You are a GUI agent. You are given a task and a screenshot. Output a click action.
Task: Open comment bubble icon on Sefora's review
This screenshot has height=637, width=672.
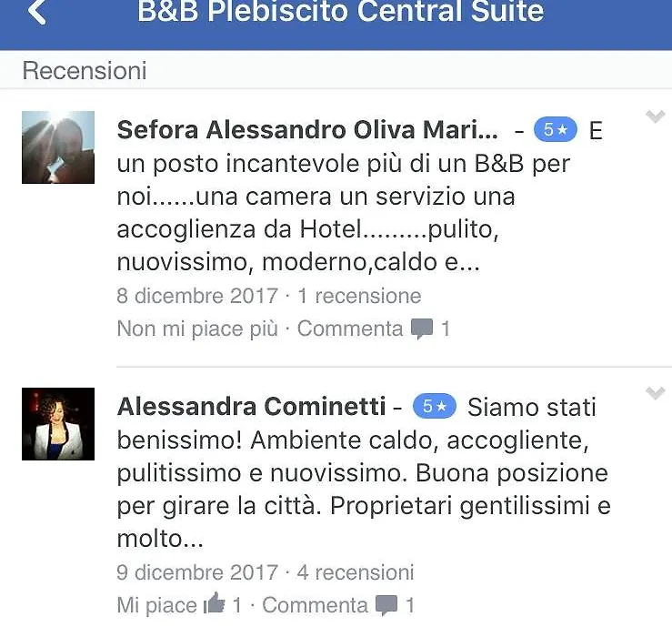coord(422,329)
